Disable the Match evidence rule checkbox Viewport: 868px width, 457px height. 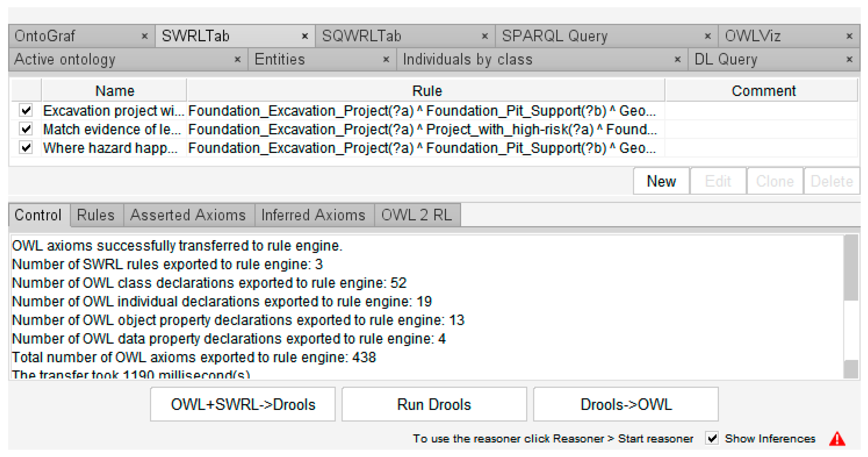coord(26,129)
